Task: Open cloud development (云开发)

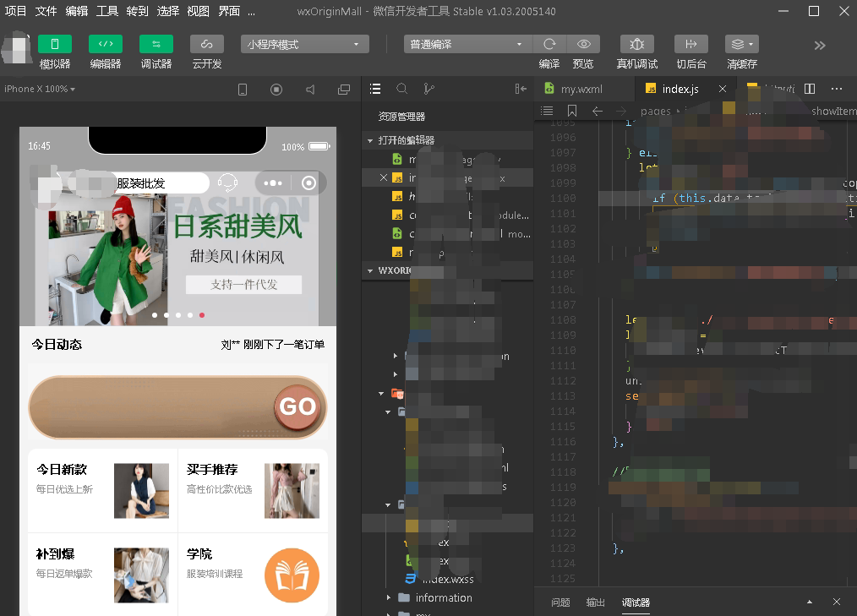Action: click(x=206, y=44)
